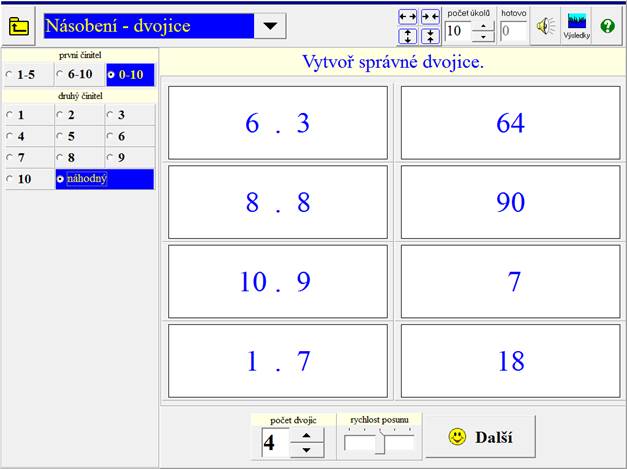Screen dimensions: 627x469
Task: Click the result card 7
Action: point(511,281)
